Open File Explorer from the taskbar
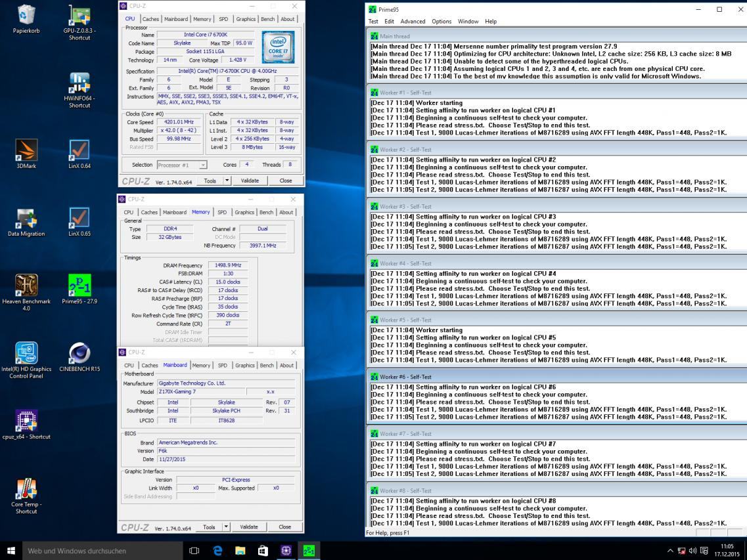Image resolution: width=747 pixels, height=560 pixels. click(x=240, y=550)
